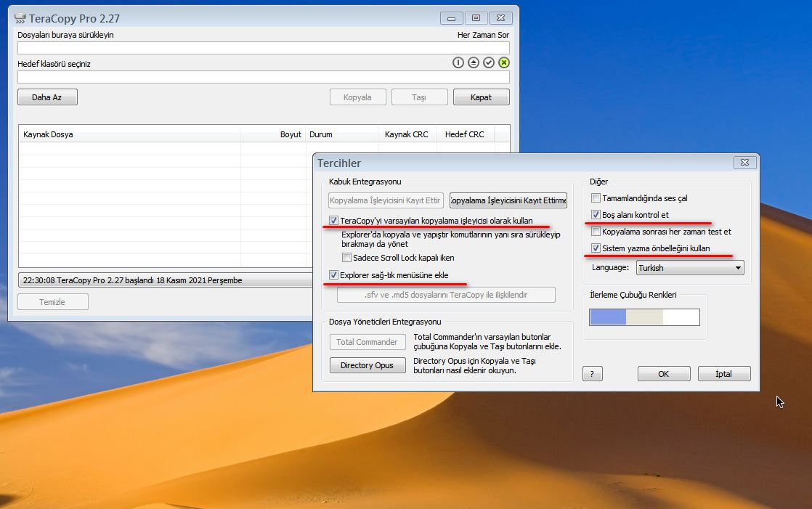Image resolution: width=812 pixels, height=509 pixels.
Task: Toggle 'Sistem yazma önbelleğini kullan' checkbox
Action: coord(596,248)
